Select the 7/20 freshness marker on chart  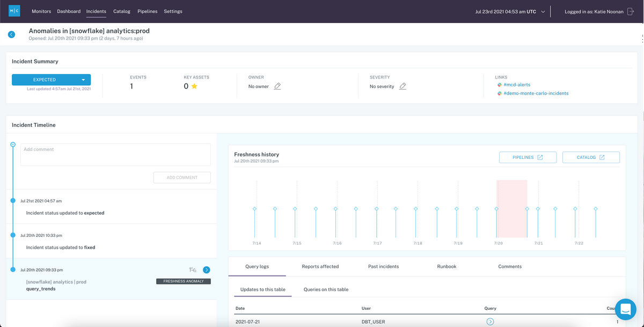[x=496, y=208]
